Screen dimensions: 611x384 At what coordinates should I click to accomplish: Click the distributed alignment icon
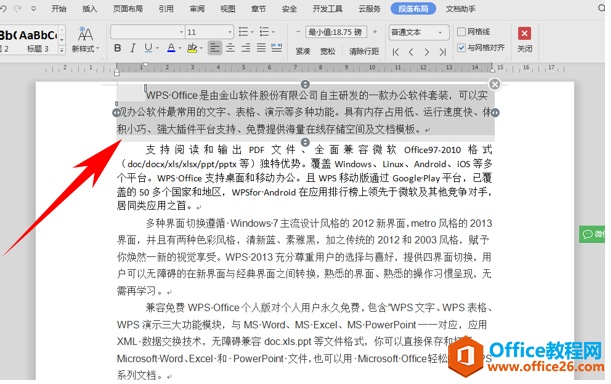277,48
